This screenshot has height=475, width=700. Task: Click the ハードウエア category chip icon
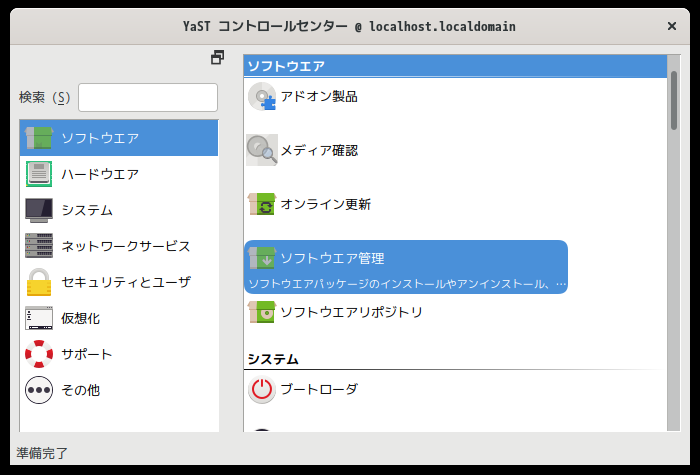pos(39,174)
